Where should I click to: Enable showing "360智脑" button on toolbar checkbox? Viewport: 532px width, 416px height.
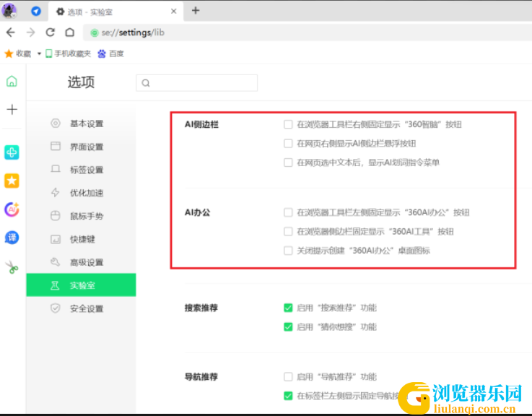(288, 124)
